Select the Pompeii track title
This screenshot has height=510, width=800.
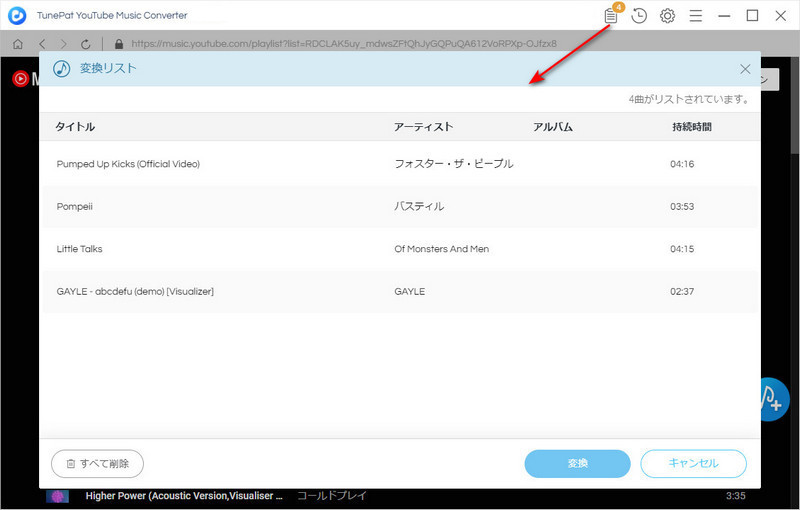click(x=74, y=207)
